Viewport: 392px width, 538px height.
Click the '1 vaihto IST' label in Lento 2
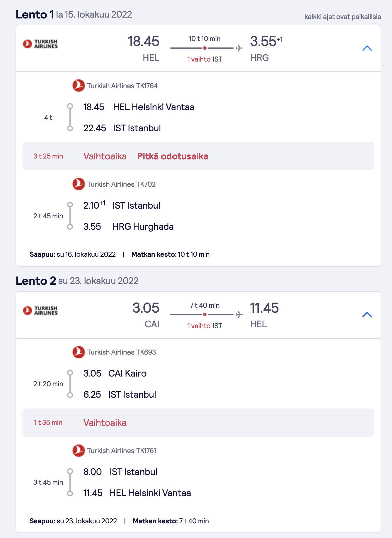click(x=204, y=326)
